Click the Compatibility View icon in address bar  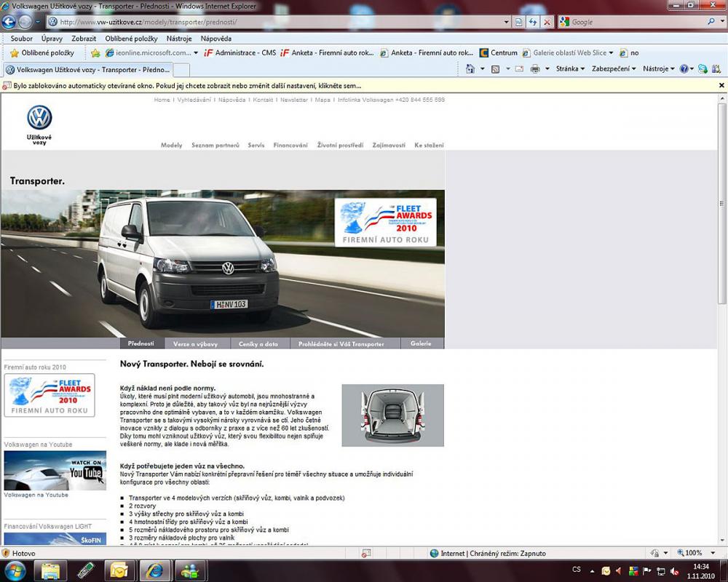[x=518, y=22]
